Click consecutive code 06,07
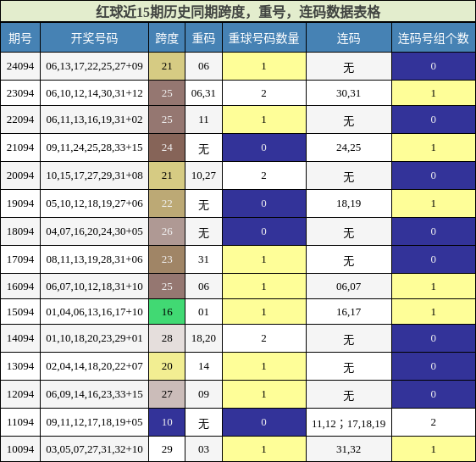This screenshot has height=462, width=476. [x=348, y=287]
